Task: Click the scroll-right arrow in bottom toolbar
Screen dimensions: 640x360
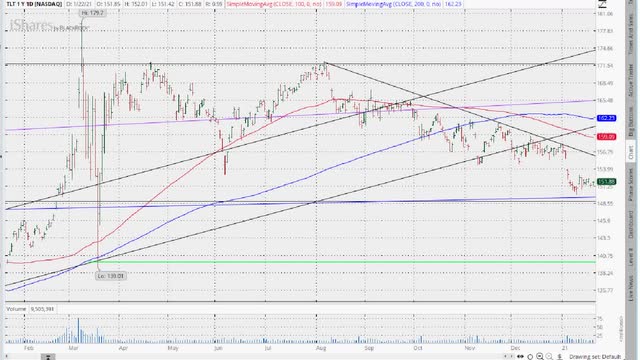Action: (511, 356)
